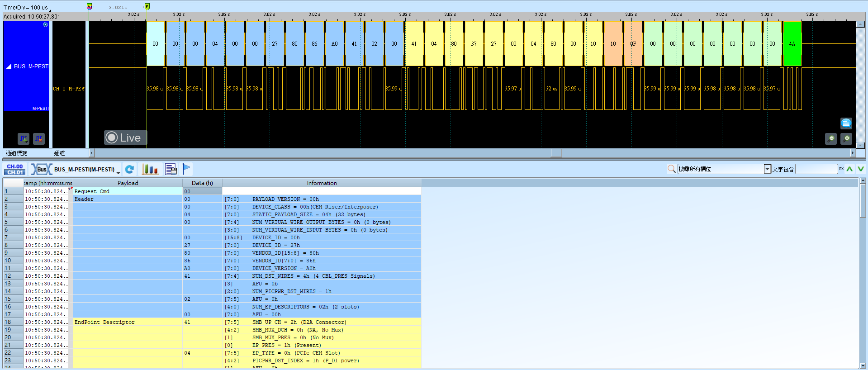This screenshot has height=370, width=868.
Task: Open the bar chart statistics icon
Action: tap(150, 169)
